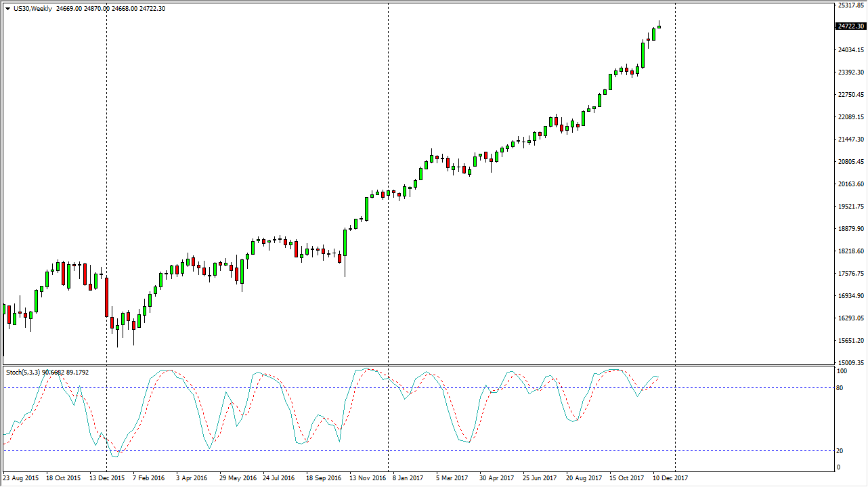The width and height of the screenshot is (868, 487).
Task: Pick the 5 Mar 2017 date label
Action: click(452, 478)
